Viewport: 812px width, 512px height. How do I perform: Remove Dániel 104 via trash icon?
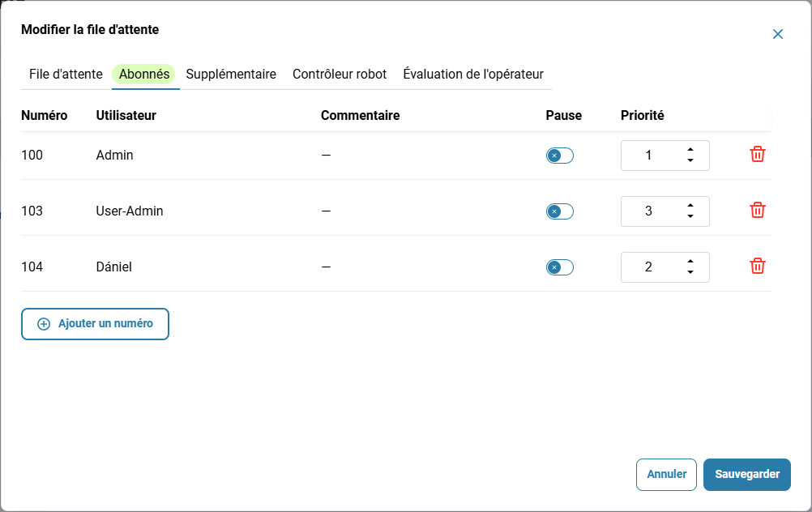(x=757, y=266)
